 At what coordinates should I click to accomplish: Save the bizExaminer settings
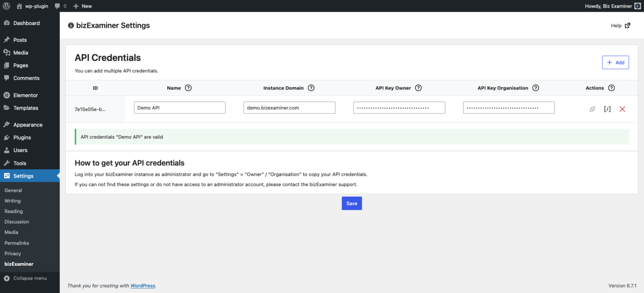352,203
